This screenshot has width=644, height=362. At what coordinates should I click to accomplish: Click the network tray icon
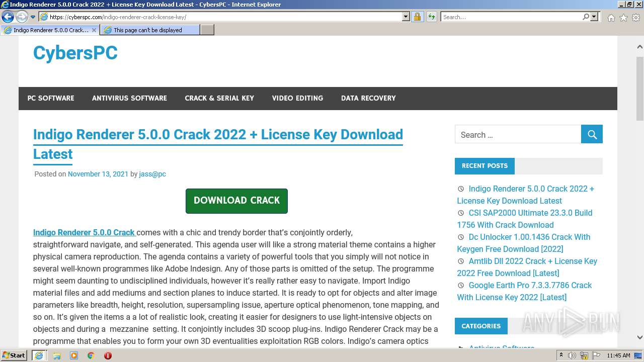[584, 355]
